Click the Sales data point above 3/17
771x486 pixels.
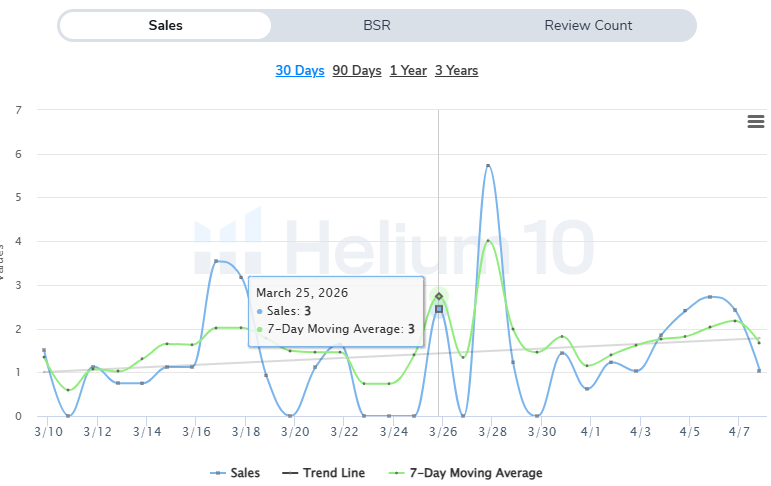click(216, 261)
